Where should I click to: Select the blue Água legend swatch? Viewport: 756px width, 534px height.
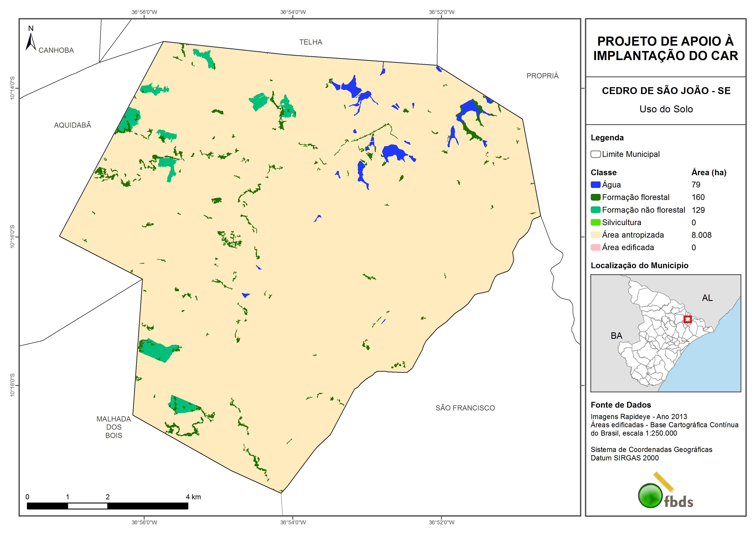click(x=595, y=185)
